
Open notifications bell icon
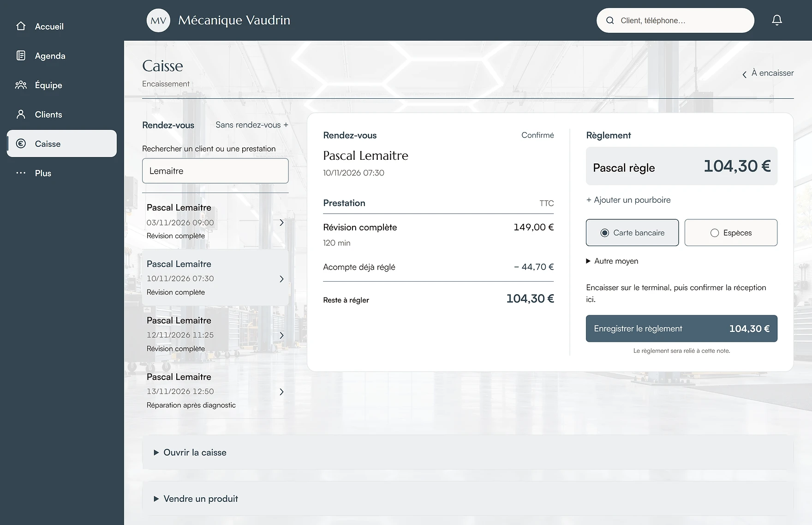777,20
